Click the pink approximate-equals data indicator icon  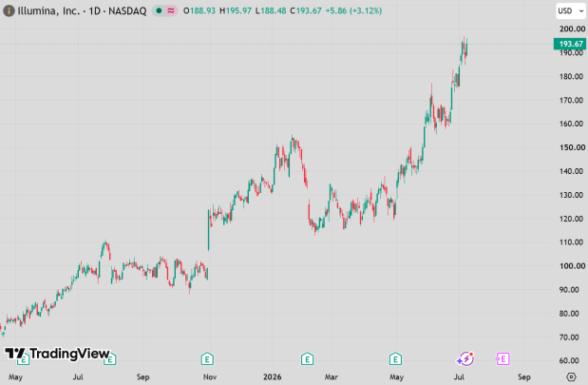[x=171, y=10]
